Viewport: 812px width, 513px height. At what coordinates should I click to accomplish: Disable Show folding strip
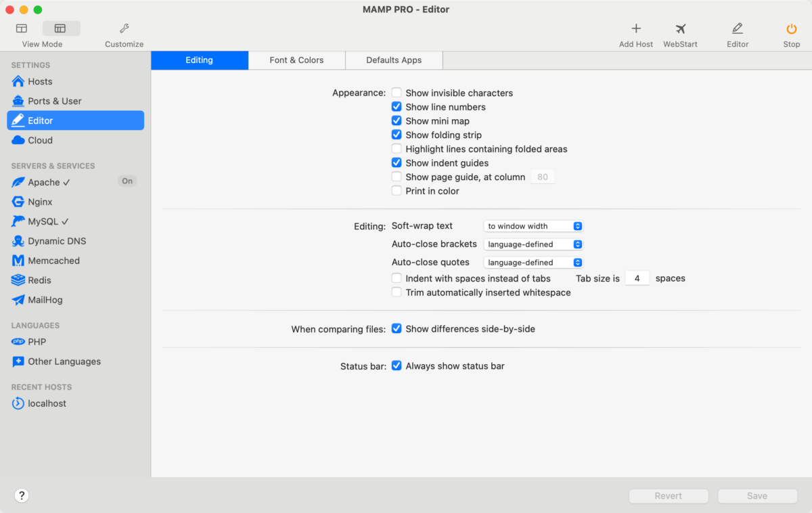[x=397, y=135]
